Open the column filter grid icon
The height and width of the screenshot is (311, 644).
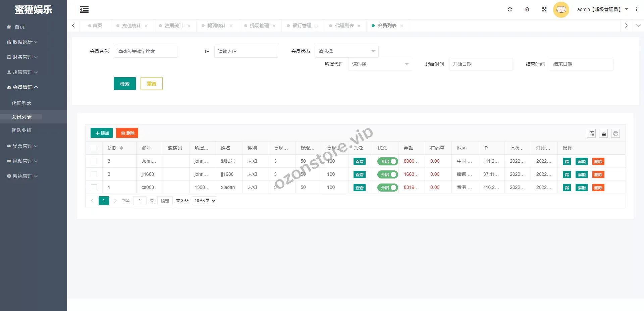(592, 133)
